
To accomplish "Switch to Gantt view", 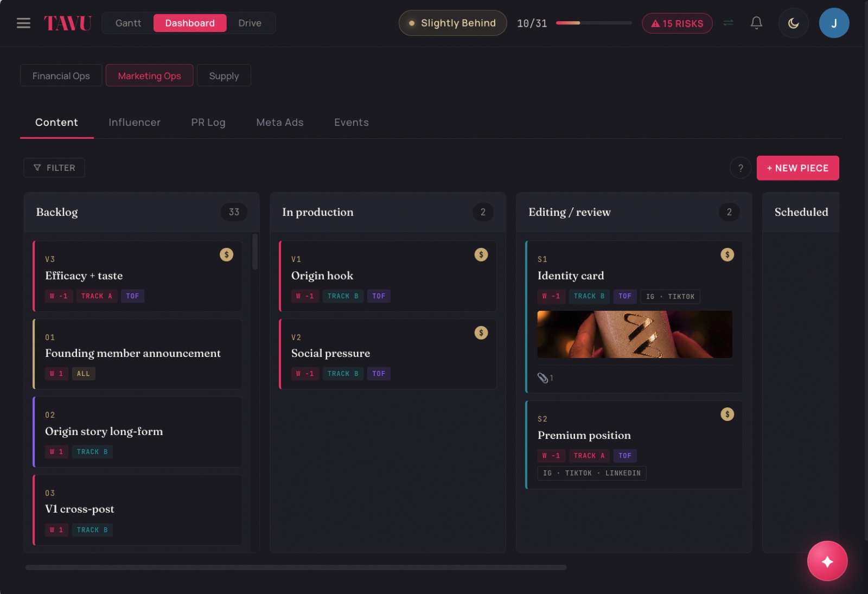I will click(128, 23).
